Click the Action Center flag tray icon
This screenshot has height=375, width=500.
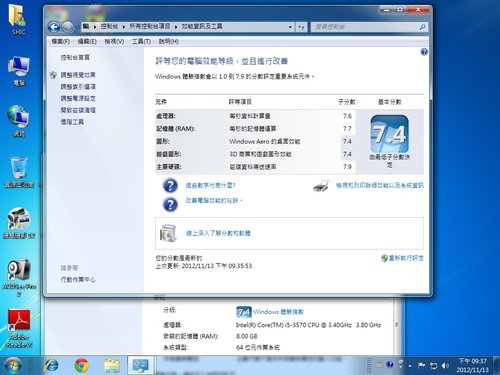point(421,365)
